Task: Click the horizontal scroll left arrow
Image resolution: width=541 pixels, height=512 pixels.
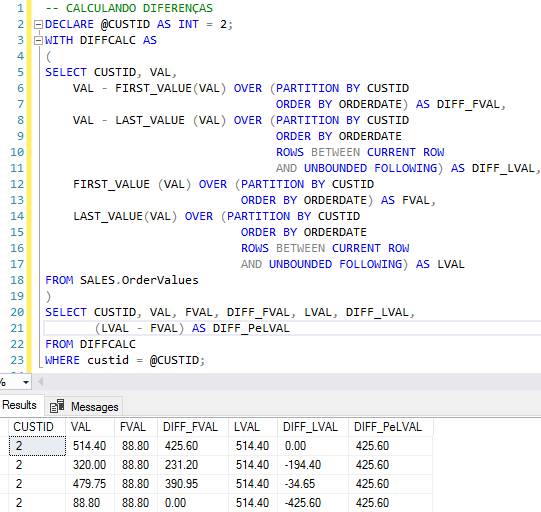Action: 40,382
